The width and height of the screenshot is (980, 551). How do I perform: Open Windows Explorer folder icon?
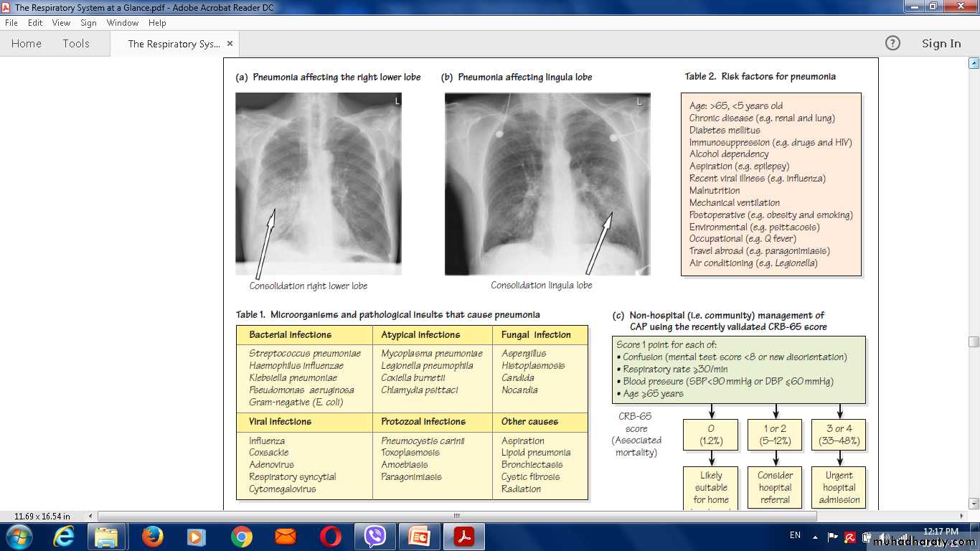pos(107,536)
